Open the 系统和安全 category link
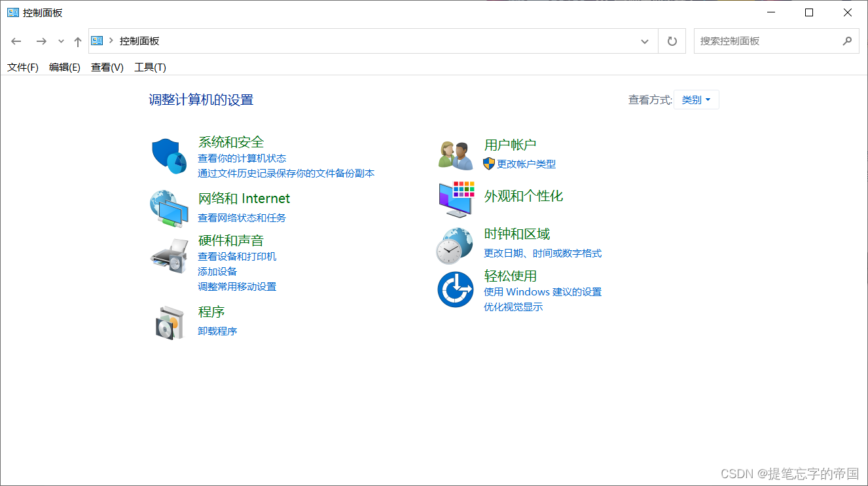The height and width of the screenshot is (486, 868). [231, 141]
